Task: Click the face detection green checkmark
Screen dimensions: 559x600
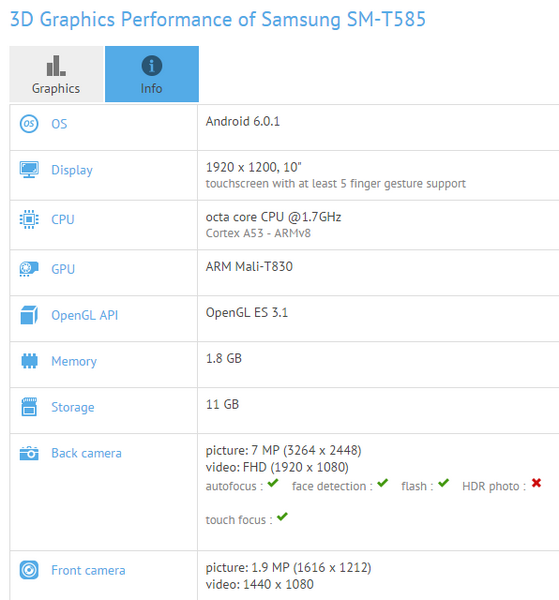Action: [x=383, y=483]
